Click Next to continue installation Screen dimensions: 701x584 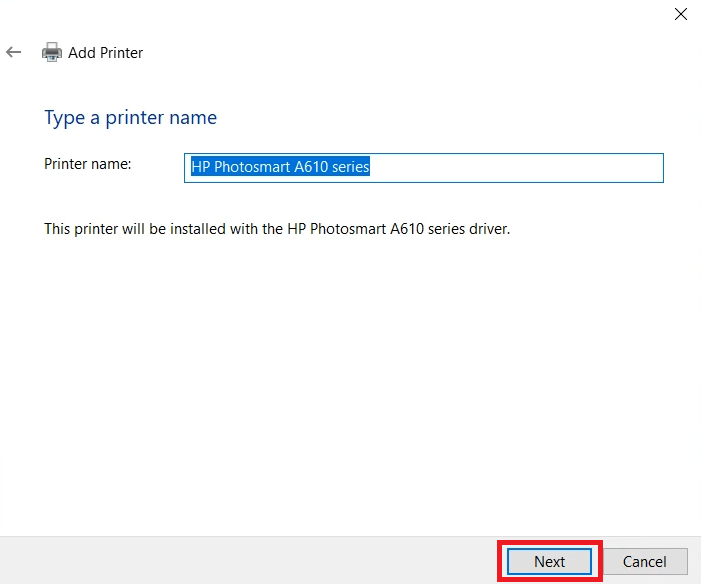point(549,561)
